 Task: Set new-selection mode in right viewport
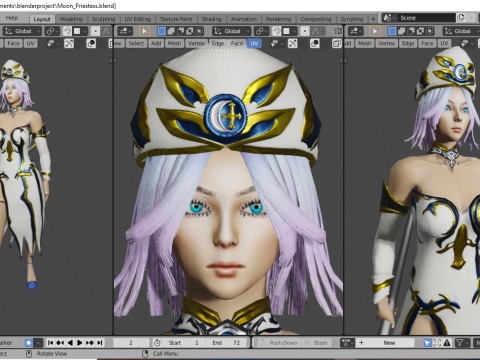coord(392,31)
